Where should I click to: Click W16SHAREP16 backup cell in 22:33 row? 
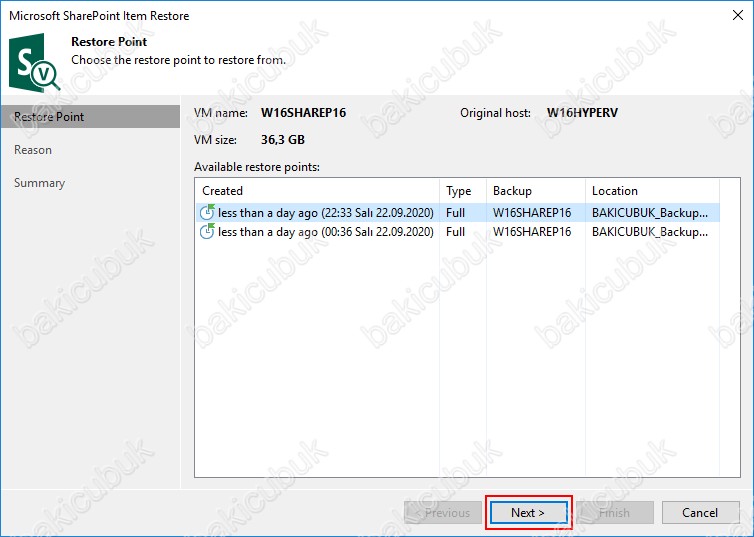[532, 212]
